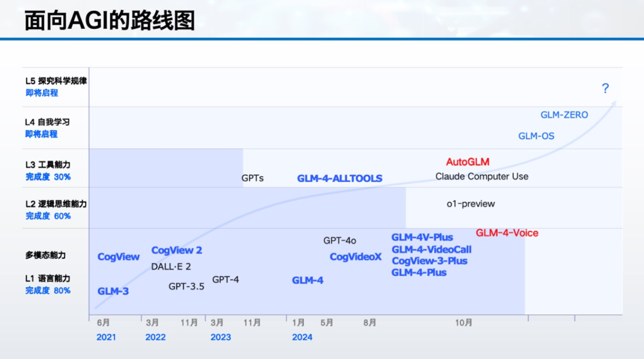The width and height of the screenshot is (644, 359).
Task: Select the GPT-4o label
Action: click(x=339, y=241)
